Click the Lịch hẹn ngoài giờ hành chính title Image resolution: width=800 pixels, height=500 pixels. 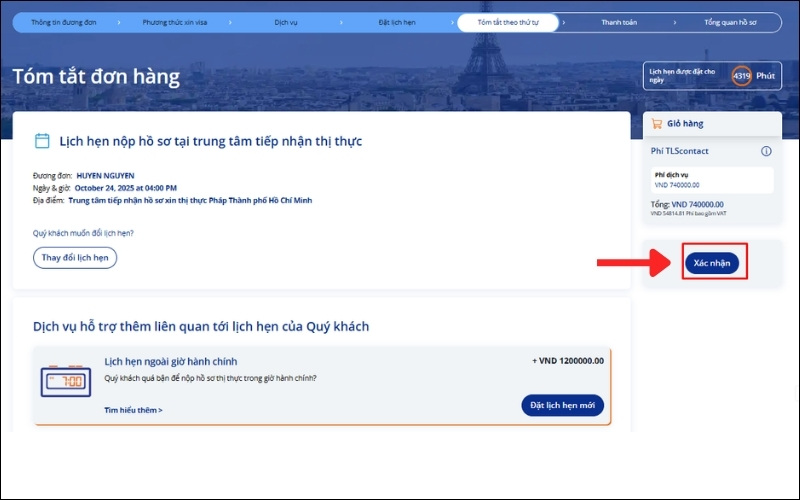click(x=171, y=361)
